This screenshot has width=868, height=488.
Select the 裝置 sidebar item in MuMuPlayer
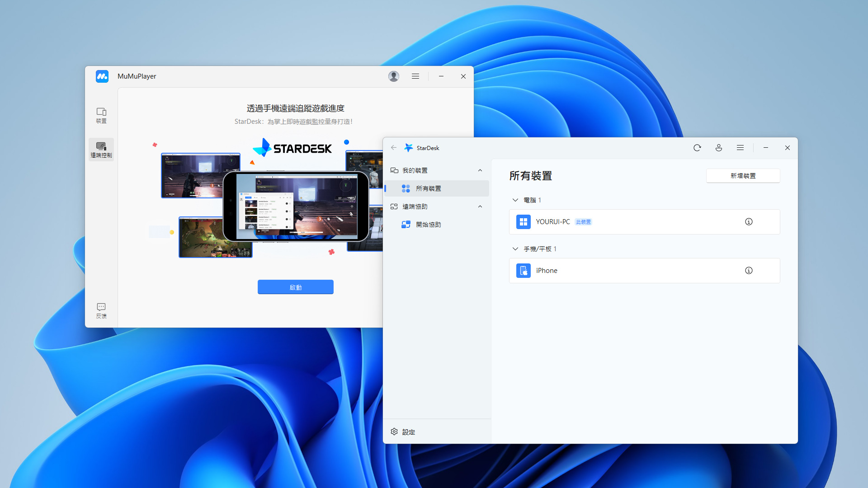[101, 115]
